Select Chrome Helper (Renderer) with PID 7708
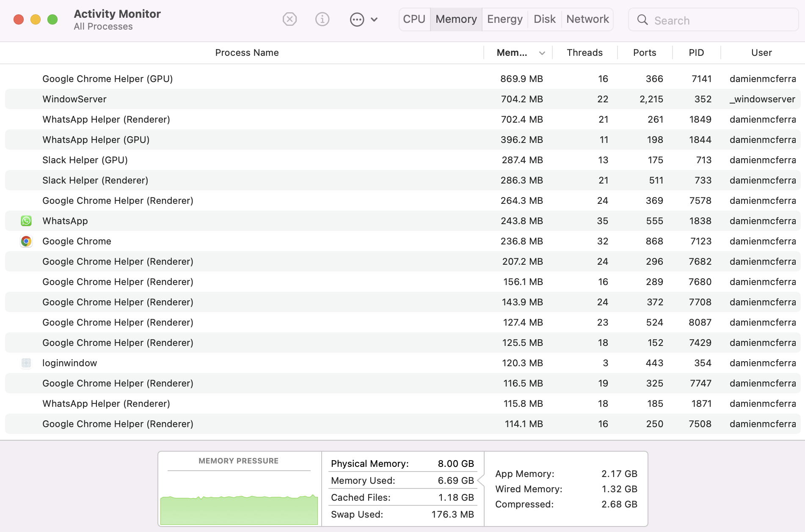 [402, 302]
